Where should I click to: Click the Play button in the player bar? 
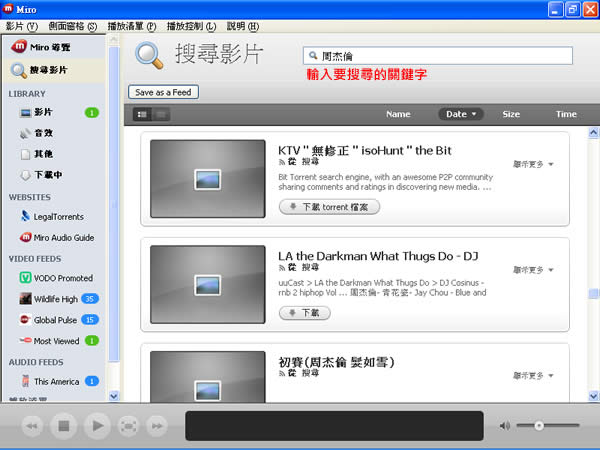pyautogui.click(x=98, y=426)
